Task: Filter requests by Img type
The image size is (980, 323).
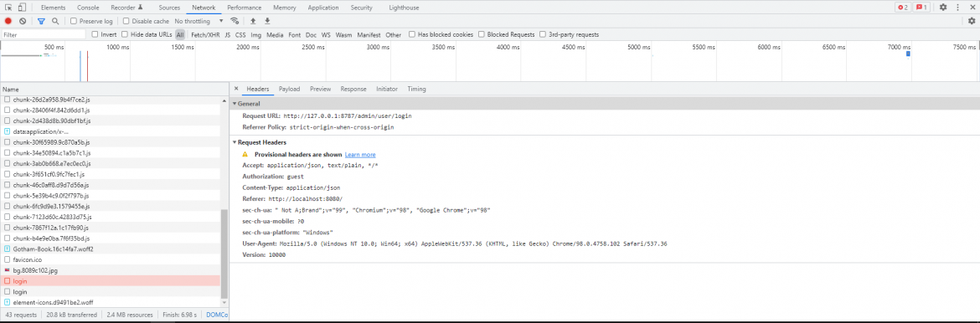Action: click(x=256, y=35)
